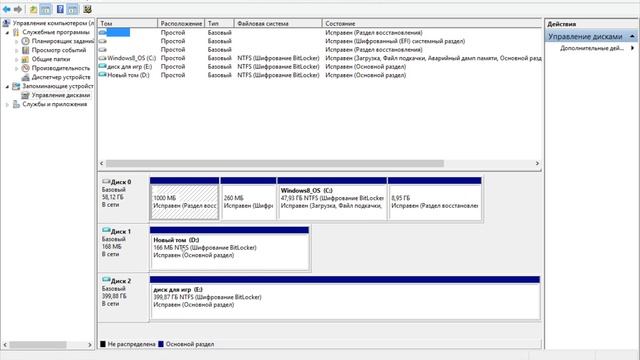Select the диск для игр (E:) partition block

pos(345,298)
